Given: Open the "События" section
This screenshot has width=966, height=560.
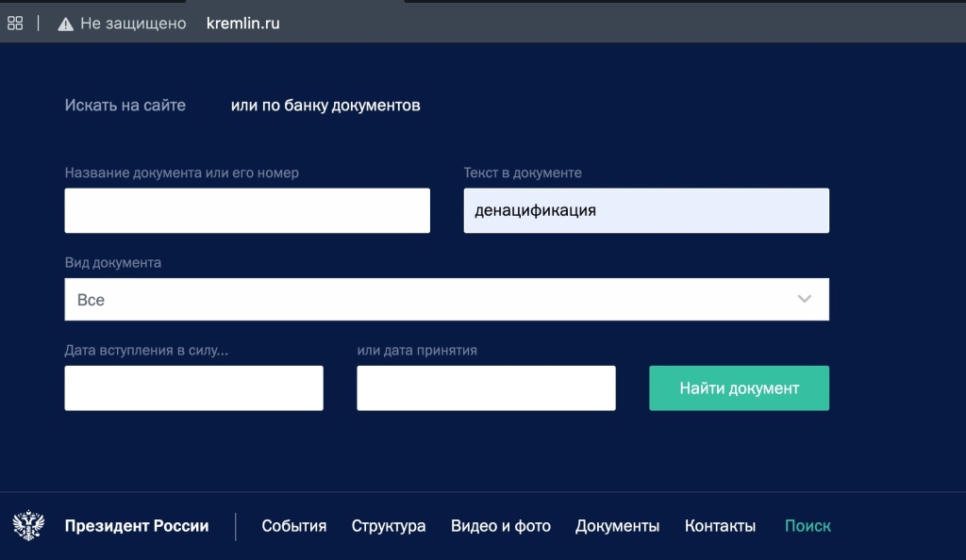Looking at the screenshot, I should [293, 526].
